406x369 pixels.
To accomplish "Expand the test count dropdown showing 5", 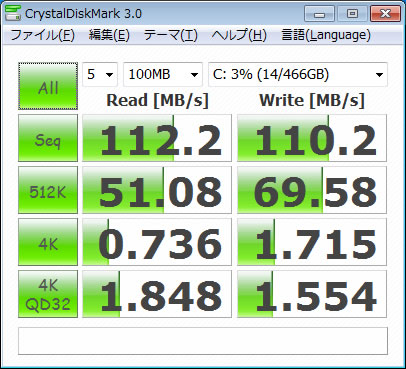I will 100,74.
